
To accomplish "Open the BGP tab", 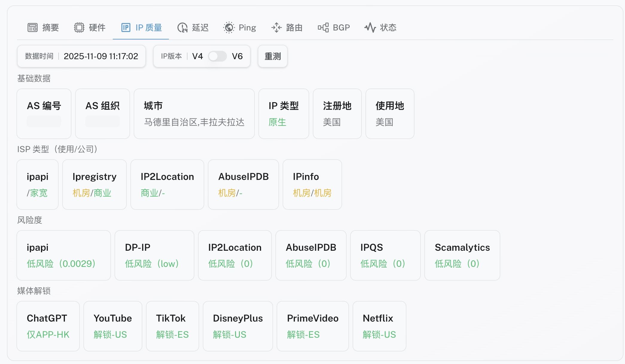I will (341, 27).
